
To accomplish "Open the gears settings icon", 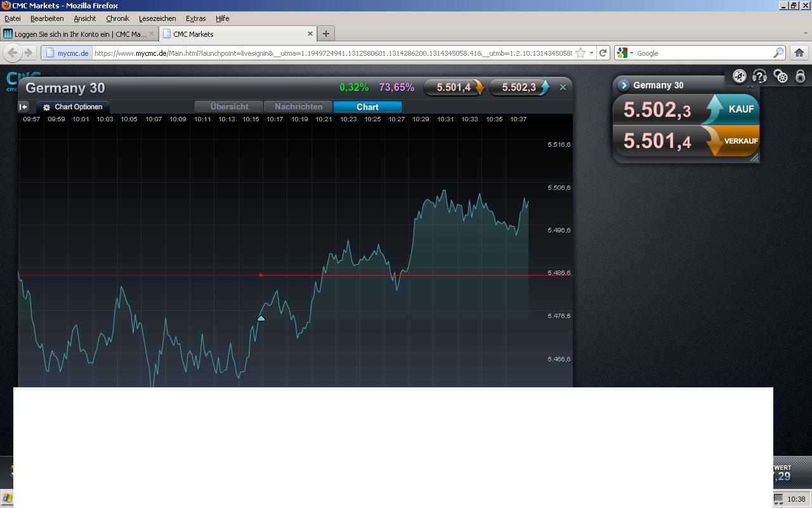I will coord(781,76).
